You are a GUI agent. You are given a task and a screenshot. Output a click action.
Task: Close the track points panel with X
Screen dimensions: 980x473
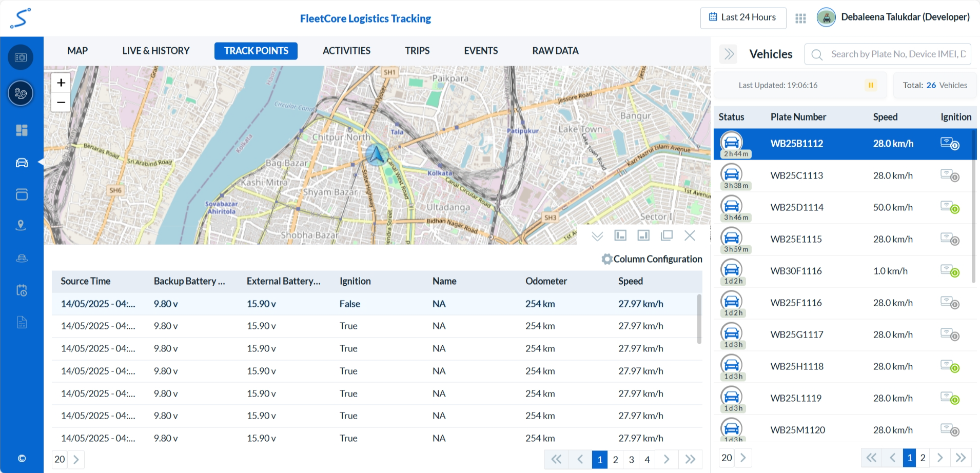pos(690,235)
